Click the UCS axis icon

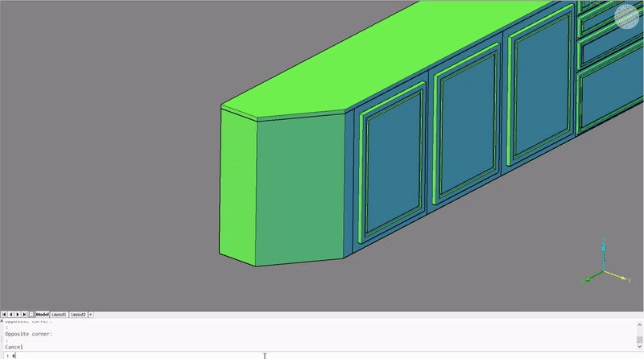606,262
